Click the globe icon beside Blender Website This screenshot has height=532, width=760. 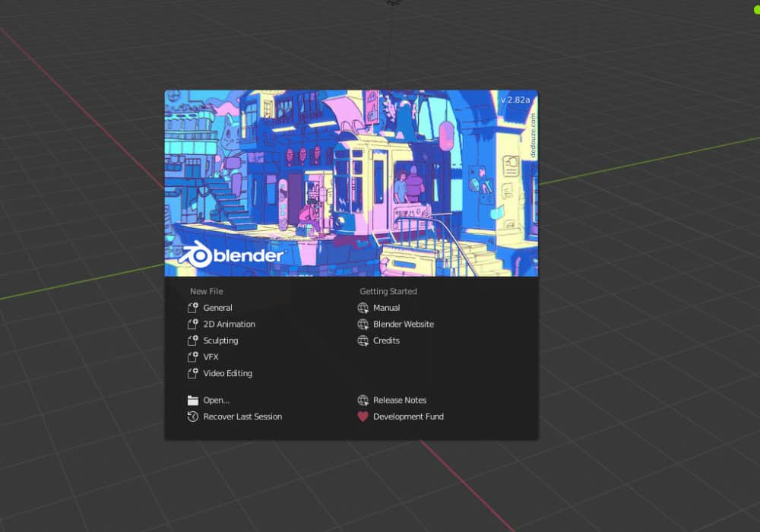(x=363, y=324)
